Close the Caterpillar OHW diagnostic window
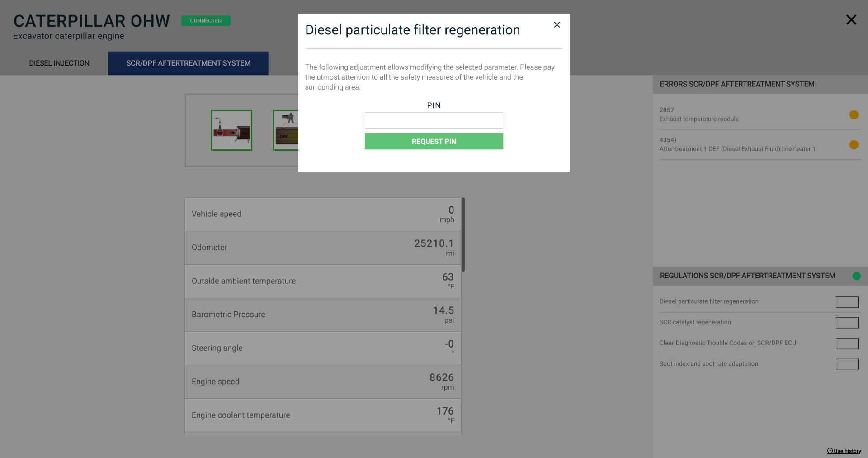868x458 pixels. [851, 20]
